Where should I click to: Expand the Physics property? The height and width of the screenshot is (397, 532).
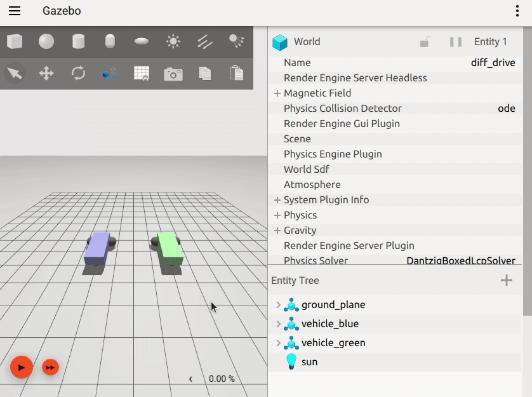click(x=277, y=215)
